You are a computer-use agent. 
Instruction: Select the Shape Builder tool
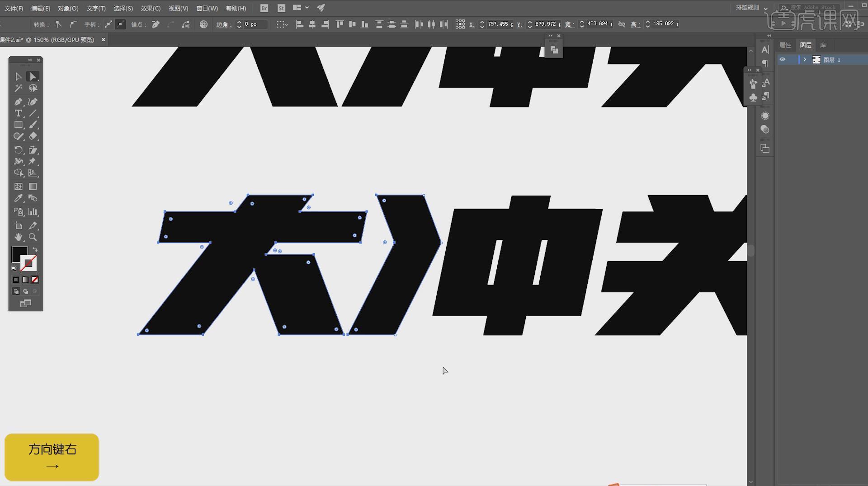(19, 173)
